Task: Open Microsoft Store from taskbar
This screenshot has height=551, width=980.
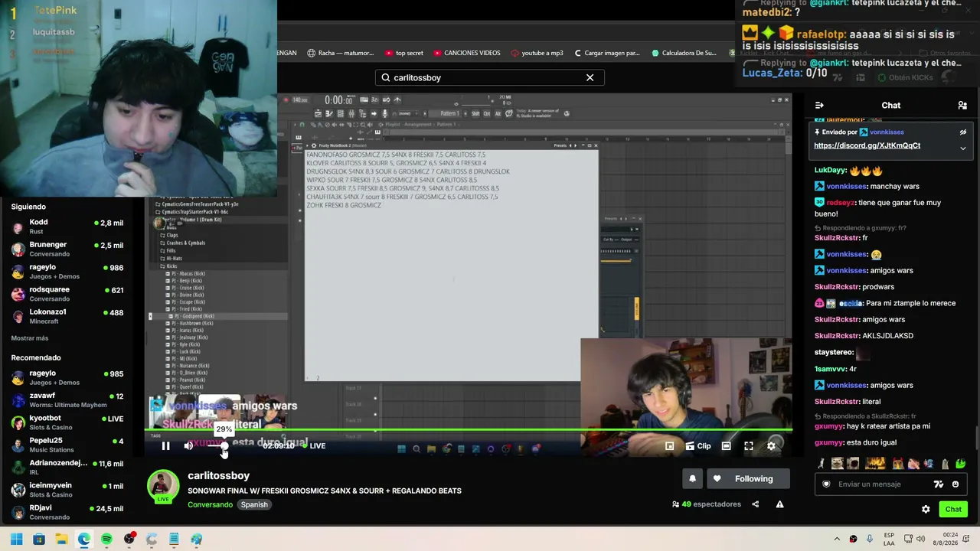Action: tap(39, 539)
